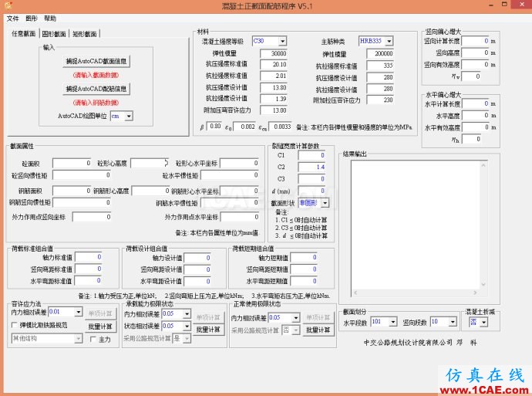Screen dimensions: 532x396
Task: Click the rebar 弹性模量 field showing 200000
Action: (380, 54)
